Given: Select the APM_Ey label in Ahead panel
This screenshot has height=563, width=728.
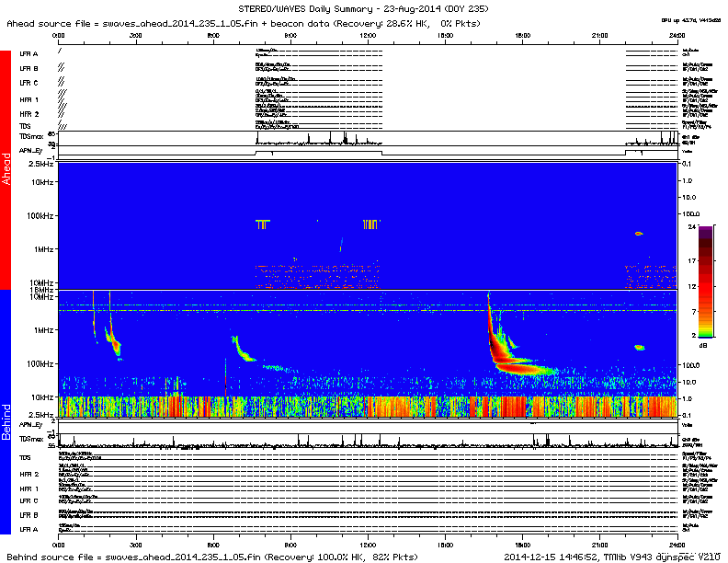Looking at the screenshot, I should pos(30,151).
